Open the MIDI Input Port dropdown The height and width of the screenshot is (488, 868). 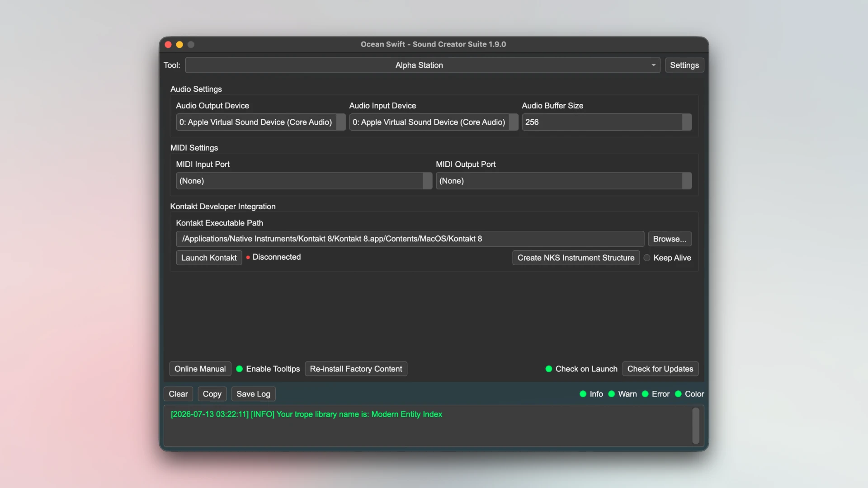[304, 181]
